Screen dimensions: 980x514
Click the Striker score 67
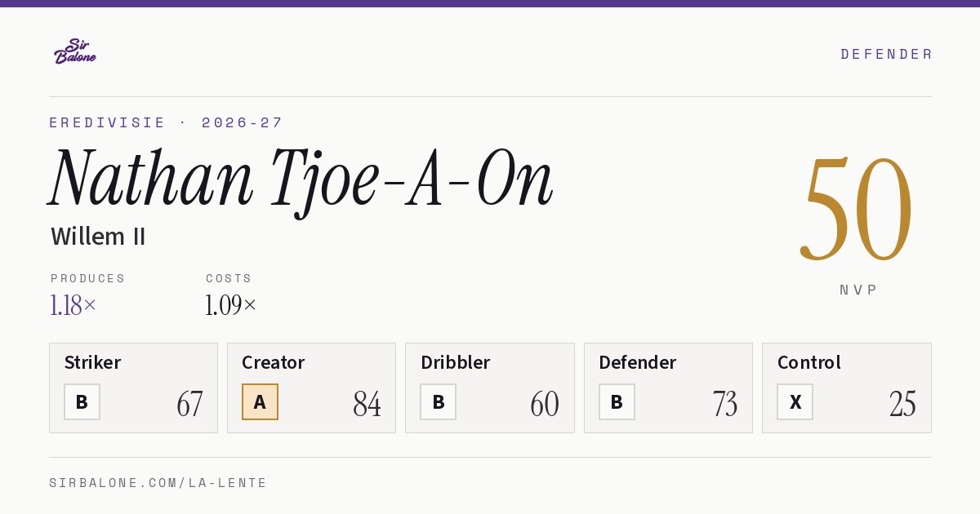189,404
